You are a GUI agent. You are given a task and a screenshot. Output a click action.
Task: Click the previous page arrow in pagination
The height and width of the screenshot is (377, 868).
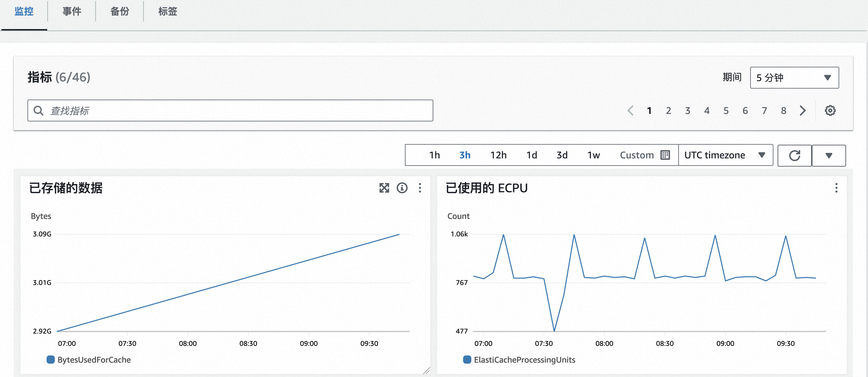coord(631,110)
